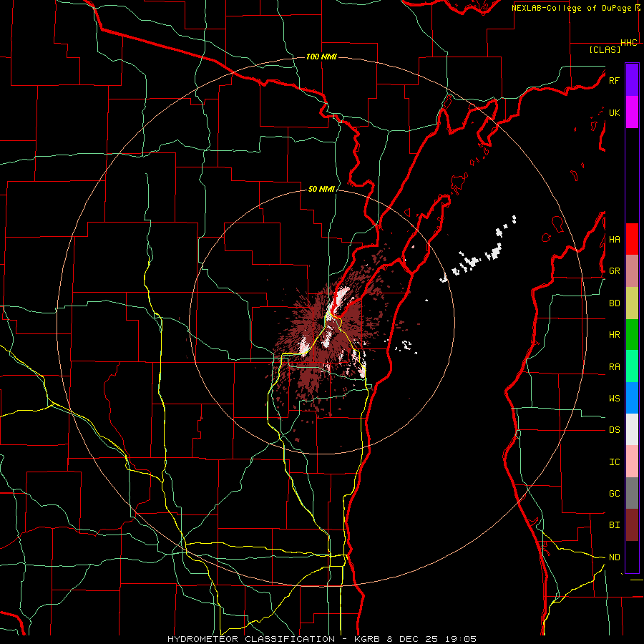The image size is (644, 644).
Task: Click the IC legend label
Action: click(614, 462)
